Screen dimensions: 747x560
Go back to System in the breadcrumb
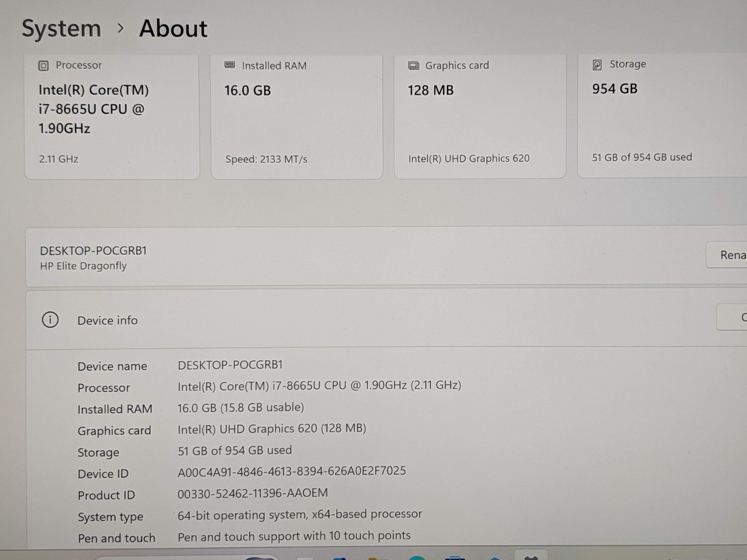62,29
